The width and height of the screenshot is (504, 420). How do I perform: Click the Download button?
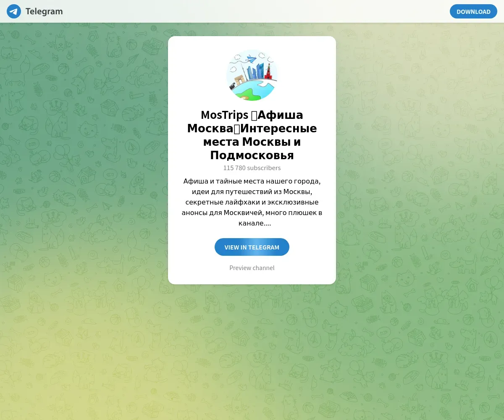point(473,11)
